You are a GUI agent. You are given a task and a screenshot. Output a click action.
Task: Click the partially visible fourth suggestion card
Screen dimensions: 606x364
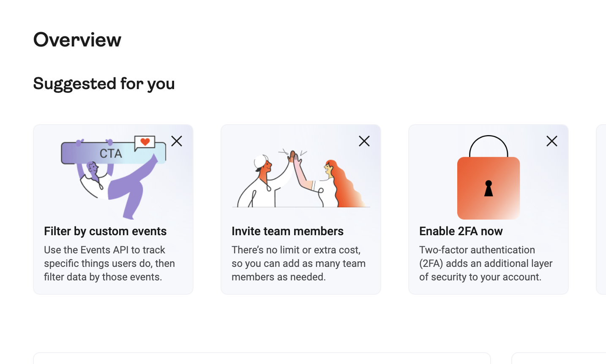(601, 209)
